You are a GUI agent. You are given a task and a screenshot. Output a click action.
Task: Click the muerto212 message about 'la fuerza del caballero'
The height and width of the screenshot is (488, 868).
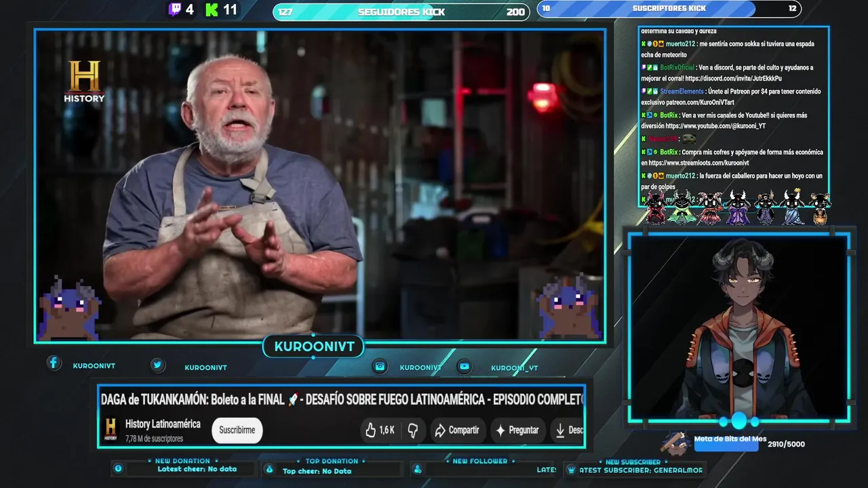pyautogui.click(x=732, y=181)
